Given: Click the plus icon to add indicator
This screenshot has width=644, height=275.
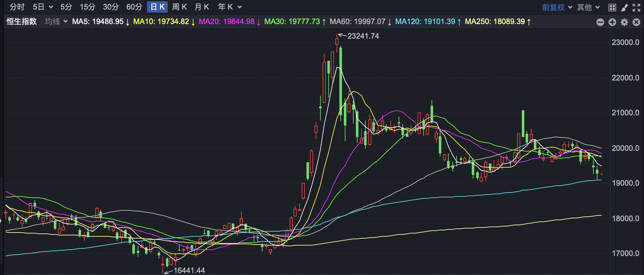Looking at the screenshot, I should [x=612, y=22].
